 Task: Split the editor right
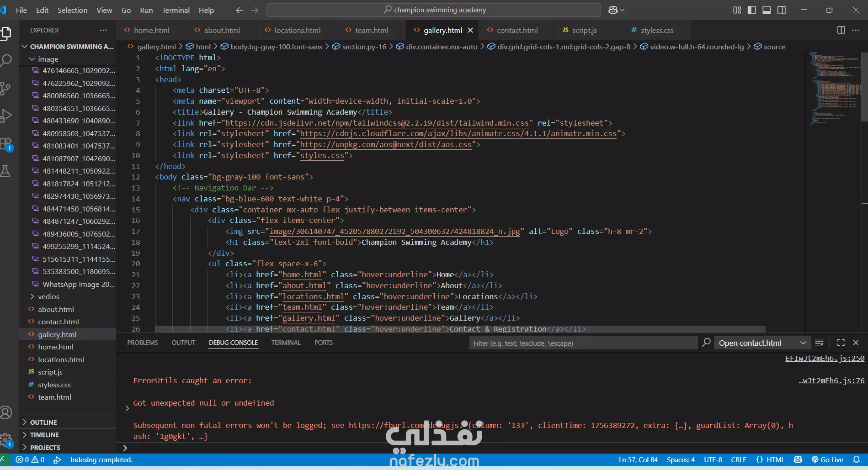tap(841, 30)
